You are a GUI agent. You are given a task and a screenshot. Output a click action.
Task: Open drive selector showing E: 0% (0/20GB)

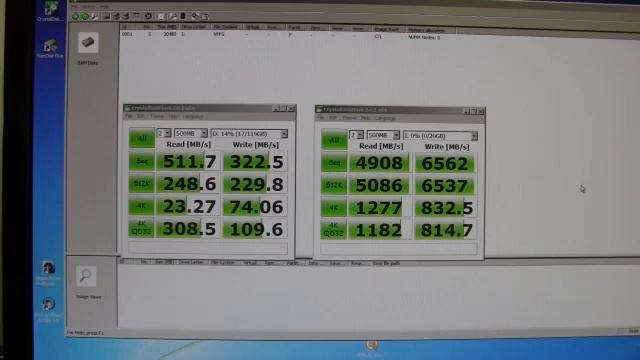click(x=440, y=136)
